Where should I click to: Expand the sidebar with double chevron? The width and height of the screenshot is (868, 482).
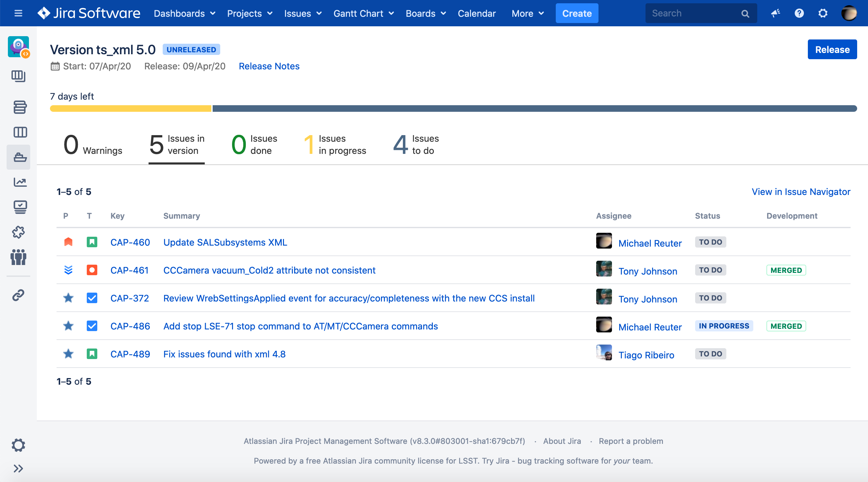18,468
